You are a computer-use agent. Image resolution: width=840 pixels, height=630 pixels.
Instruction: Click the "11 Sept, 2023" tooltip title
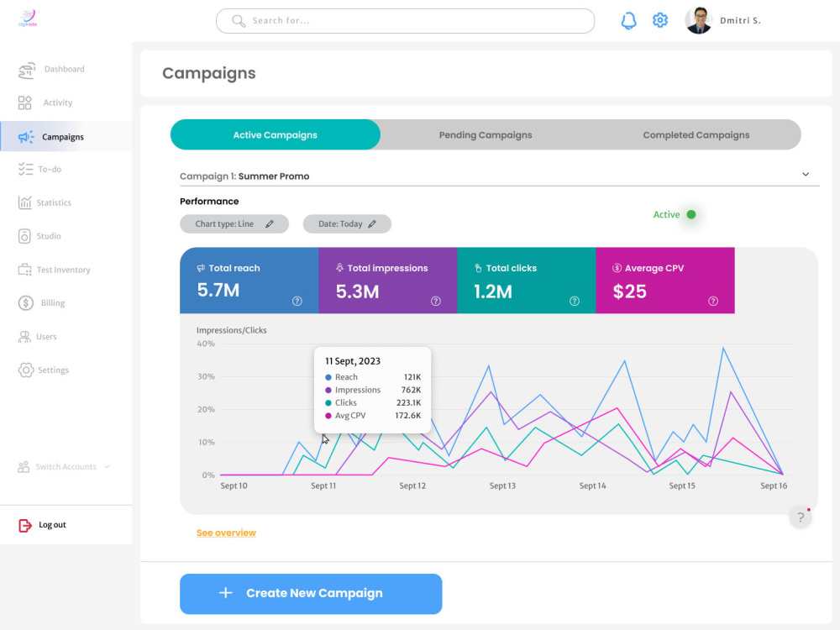click(353, 361)
